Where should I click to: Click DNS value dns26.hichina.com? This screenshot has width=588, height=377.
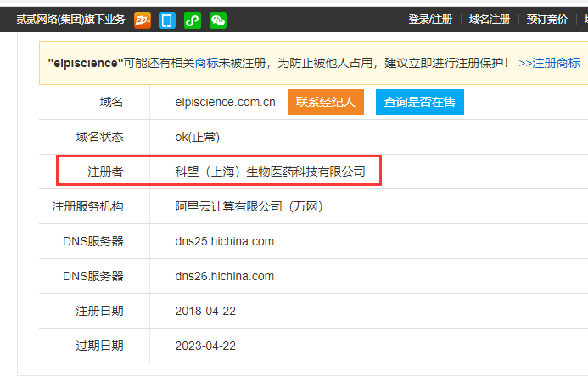point(224,276)
